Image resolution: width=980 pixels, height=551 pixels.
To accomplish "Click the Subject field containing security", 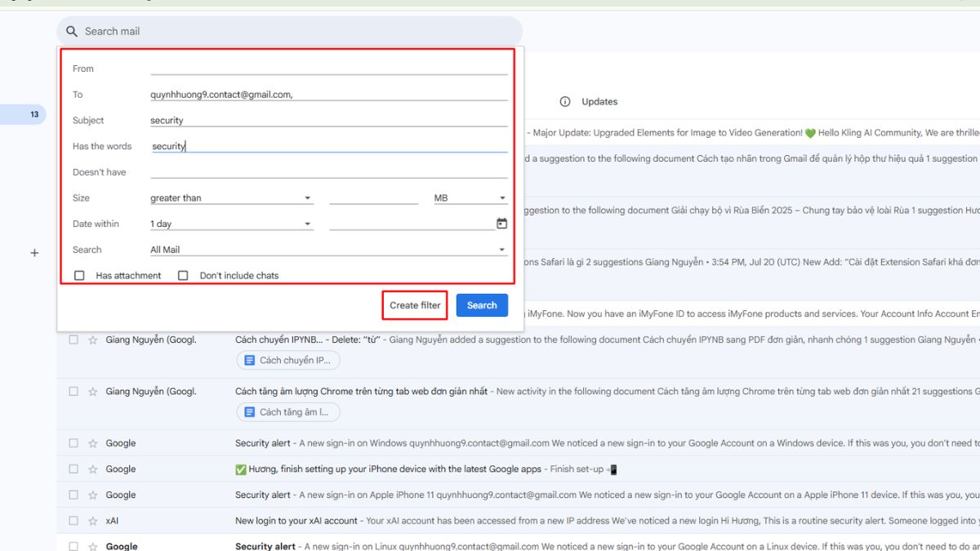I will (328, 120).
